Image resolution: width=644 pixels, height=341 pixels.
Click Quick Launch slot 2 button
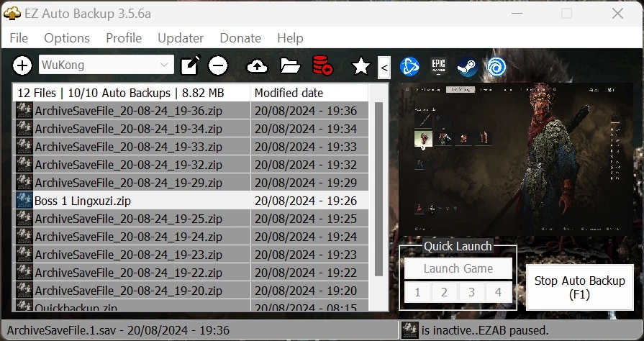point(445,293)
